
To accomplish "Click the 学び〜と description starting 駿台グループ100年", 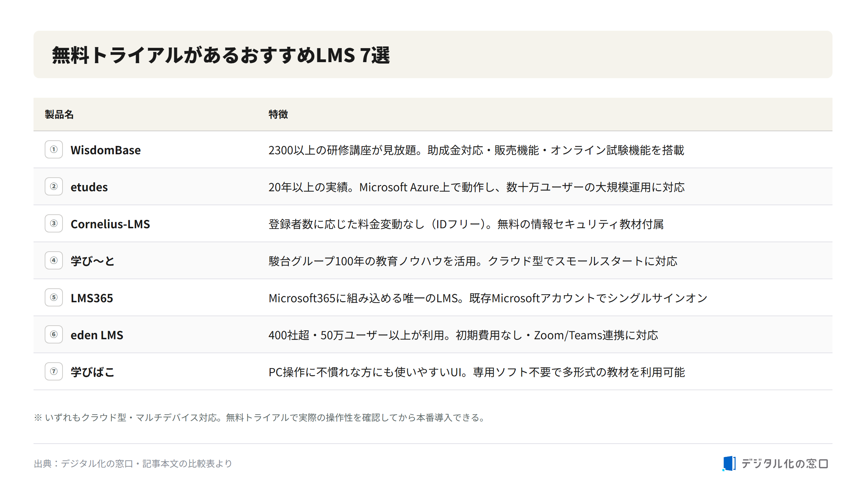I will [473, 261].
